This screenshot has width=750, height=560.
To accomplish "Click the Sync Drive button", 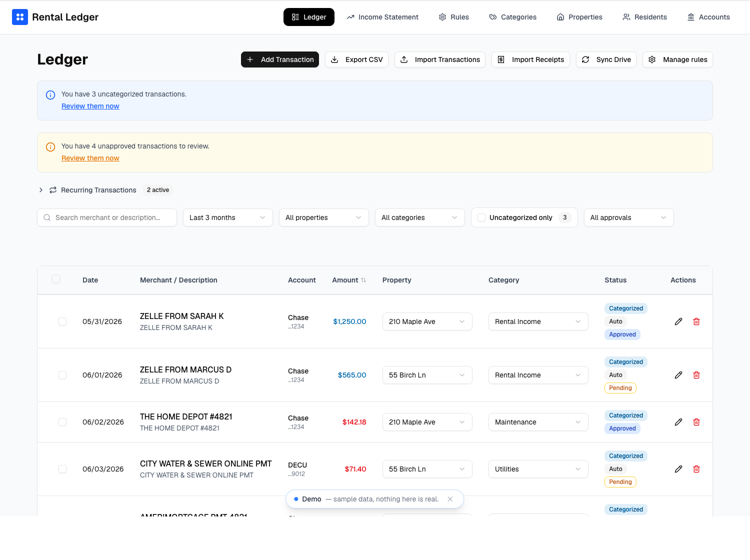I will [x=606, y=59].
